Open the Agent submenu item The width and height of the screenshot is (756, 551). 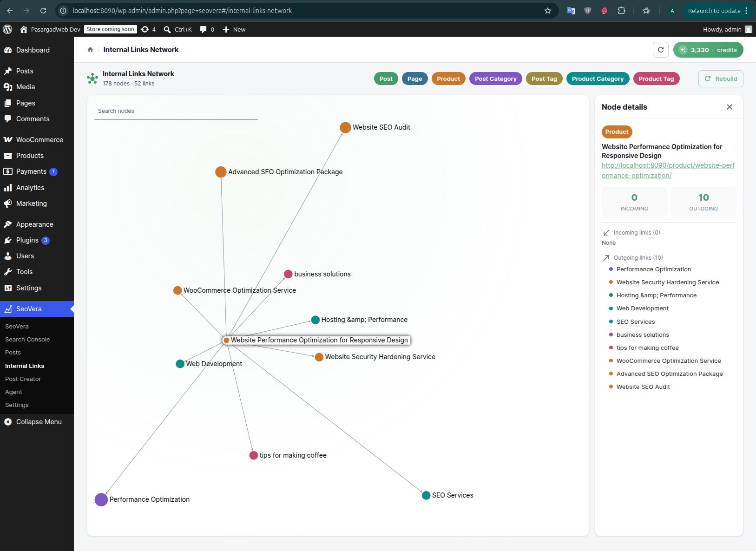click(x=13, y=392)
